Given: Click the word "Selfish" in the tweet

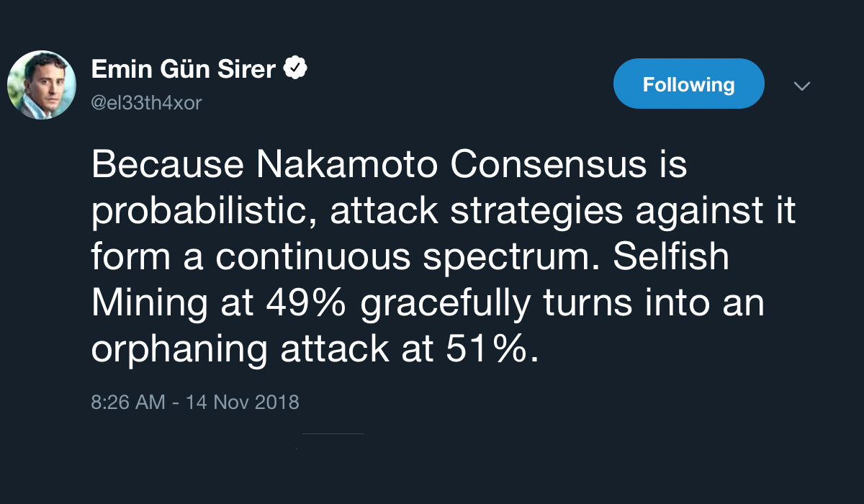Looking at the screenshot, I should (x=671, y=258).
